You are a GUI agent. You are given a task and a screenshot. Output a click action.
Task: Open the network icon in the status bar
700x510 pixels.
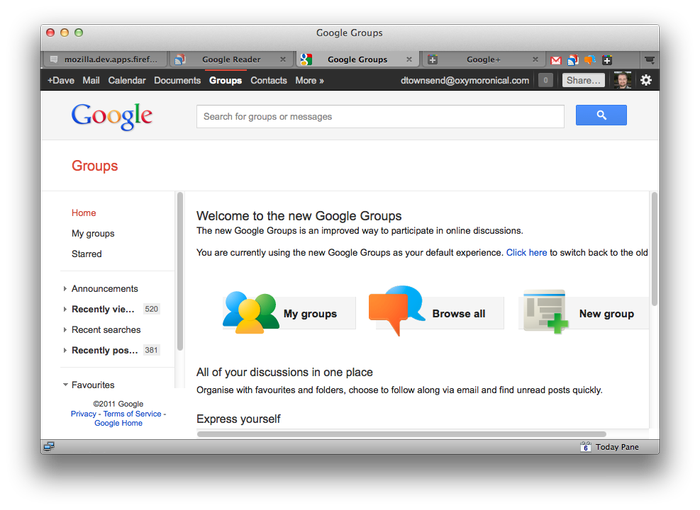49,446
